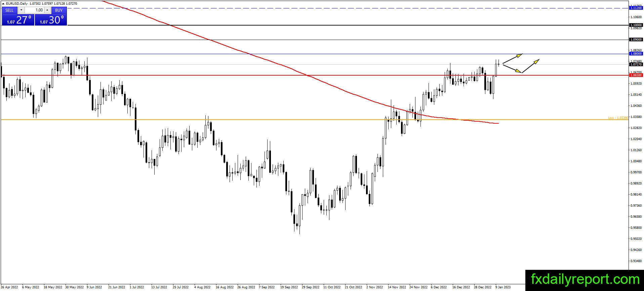The height and width of the screenshot is (291, 644).
Task: Click the 1.02040 price scale value
Action: [636, 139]
